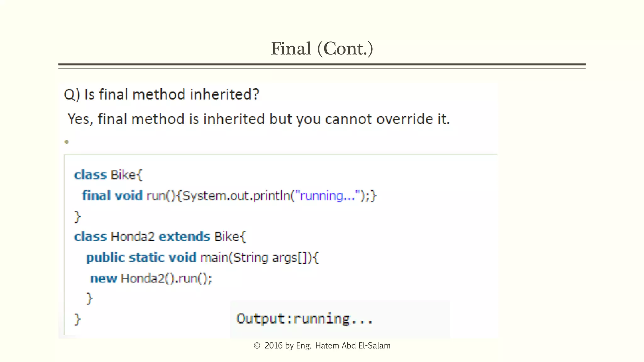644x362 pixels.
Task: Click the answer line starting with 'Yes, final method'
Action: 258,119
